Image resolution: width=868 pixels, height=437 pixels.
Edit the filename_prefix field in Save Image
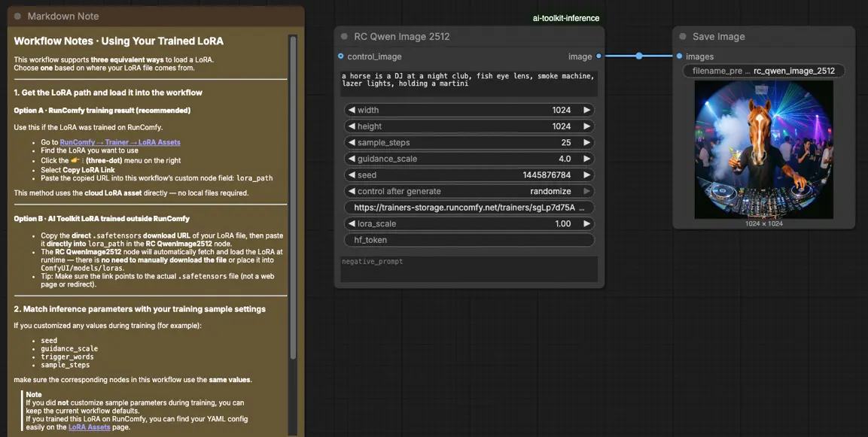(x=764, y=71)
